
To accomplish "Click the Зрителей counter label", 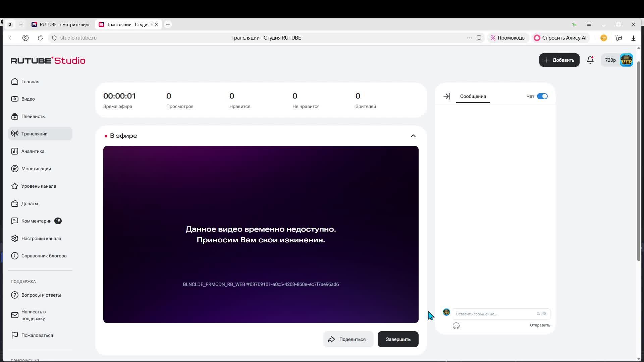I will 366,106.
